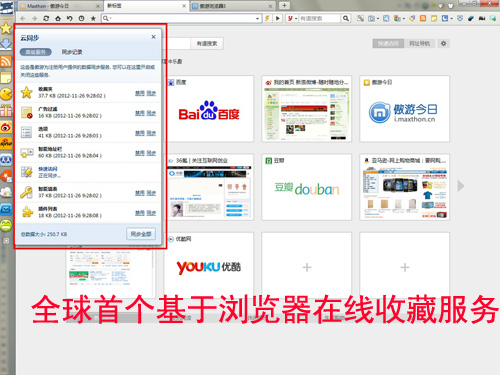Click the Youdao search button on page
Screen dimensions: 500x375
click(207, 43)
